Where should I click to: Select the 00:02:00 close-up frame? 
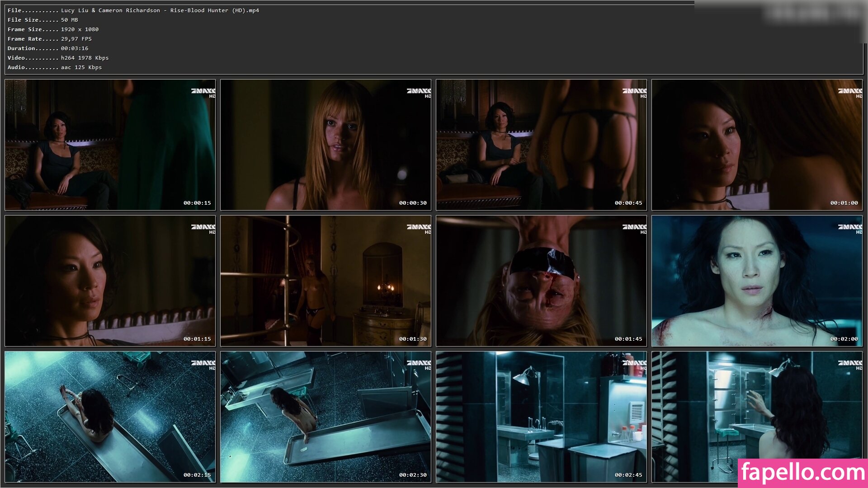(757, 281)
